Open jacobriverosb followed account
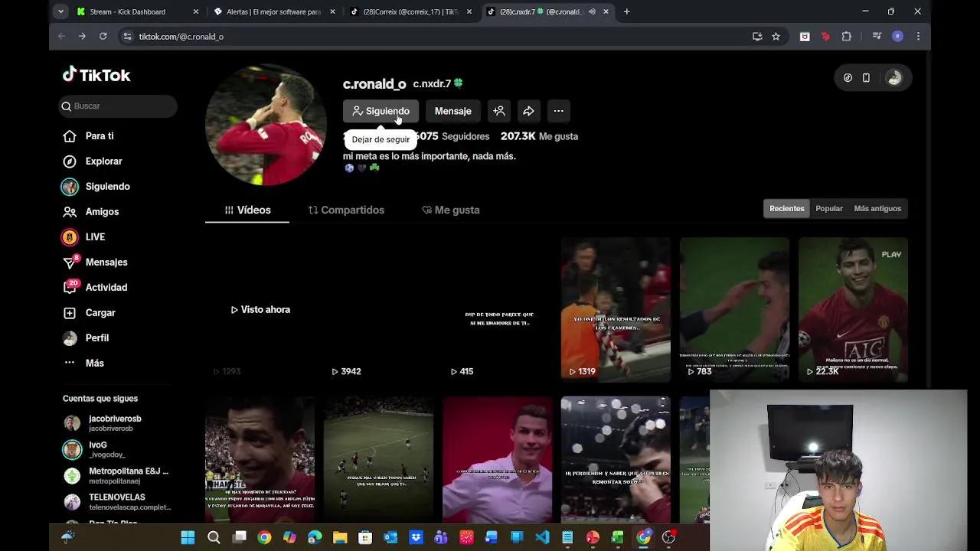Screen dimensions: 980x551 [115, 423]
